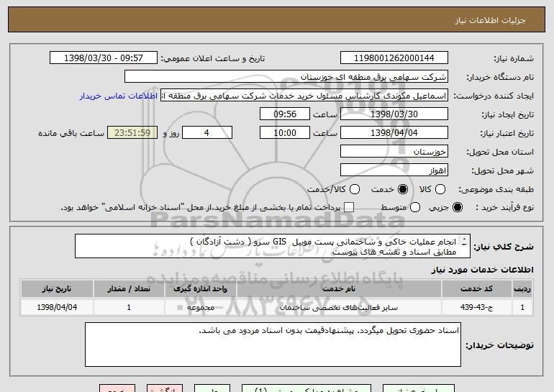
Task: Choose the جزیی purchase process option
Action: tap(457, 207)
